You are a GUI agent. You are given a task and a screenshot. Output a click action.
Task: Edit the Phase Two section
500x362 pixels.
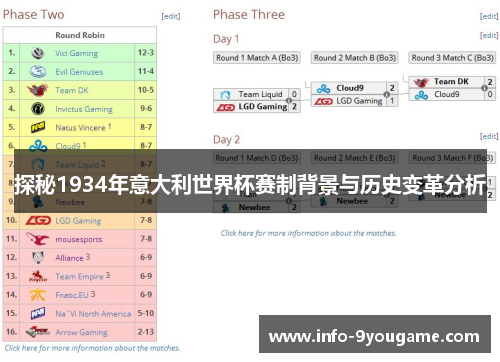[171, 16]
